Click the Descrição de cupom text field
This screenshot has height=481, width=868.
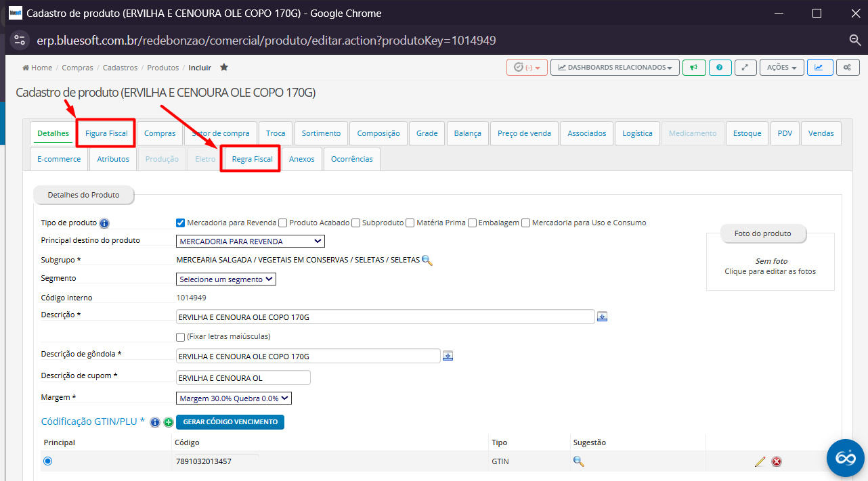click(242, 378)
